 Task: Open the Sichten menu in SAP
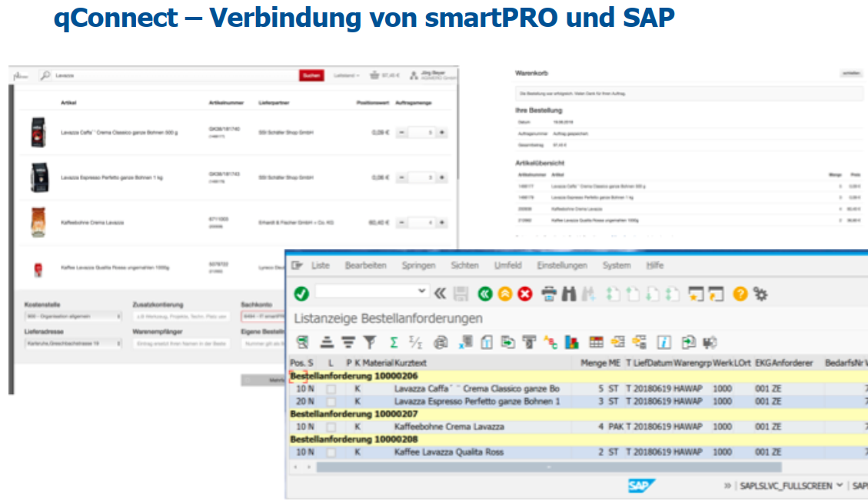point(464,266)
